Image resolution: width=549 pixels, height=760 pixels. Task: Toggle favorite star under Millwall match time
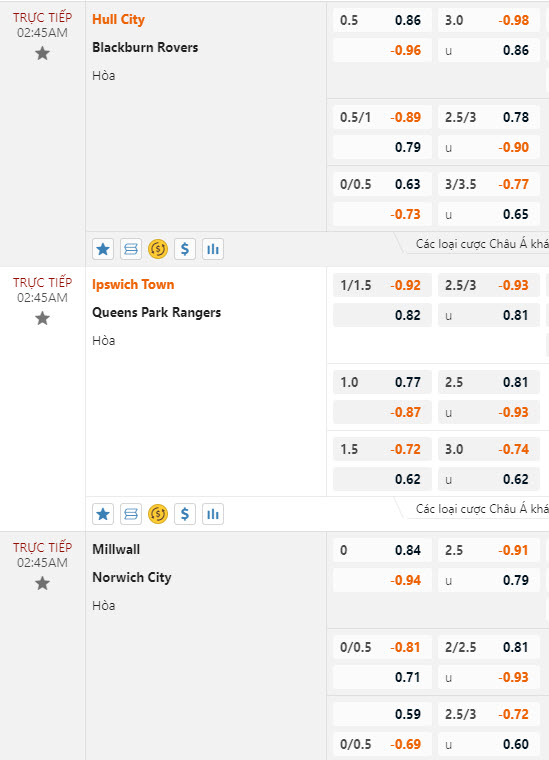pos(43,583)
